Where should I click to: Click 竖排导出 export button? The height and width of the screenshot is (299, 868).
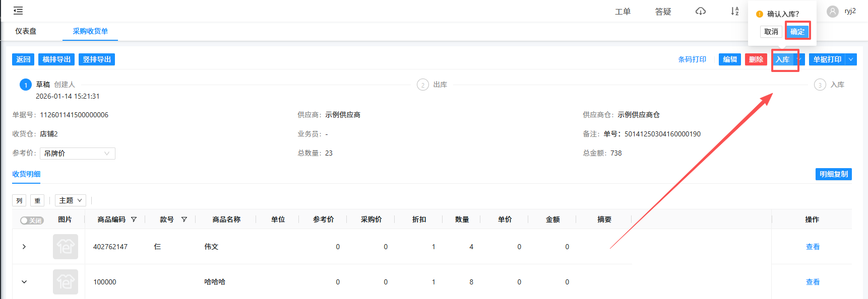tap(97, 59)
